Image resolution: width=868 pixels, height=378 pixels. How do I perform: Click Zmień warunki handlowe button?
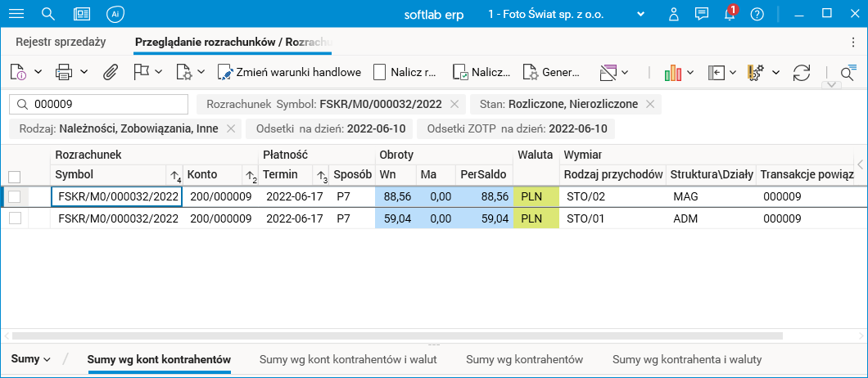290,72
